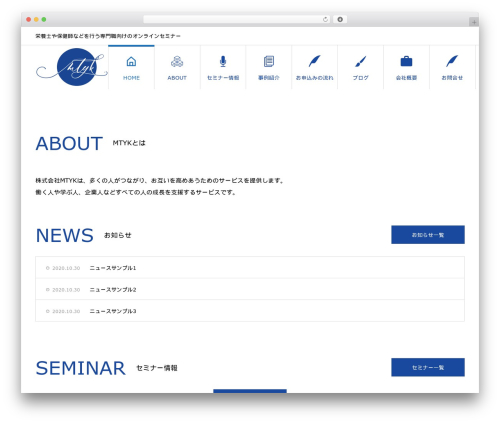Open the 事例紹介 menu label
500x423 pixels.
269,78
